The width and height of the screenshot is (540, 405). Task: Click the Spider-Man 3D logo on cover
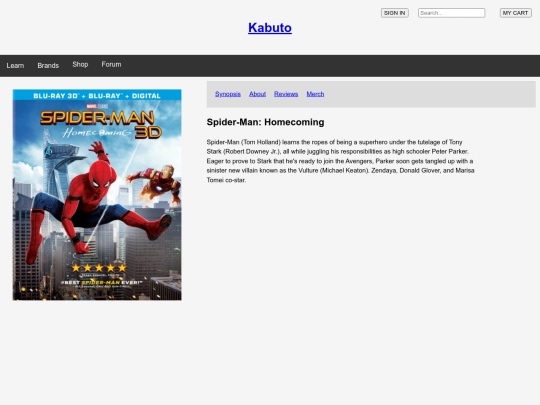click(101, 124)
